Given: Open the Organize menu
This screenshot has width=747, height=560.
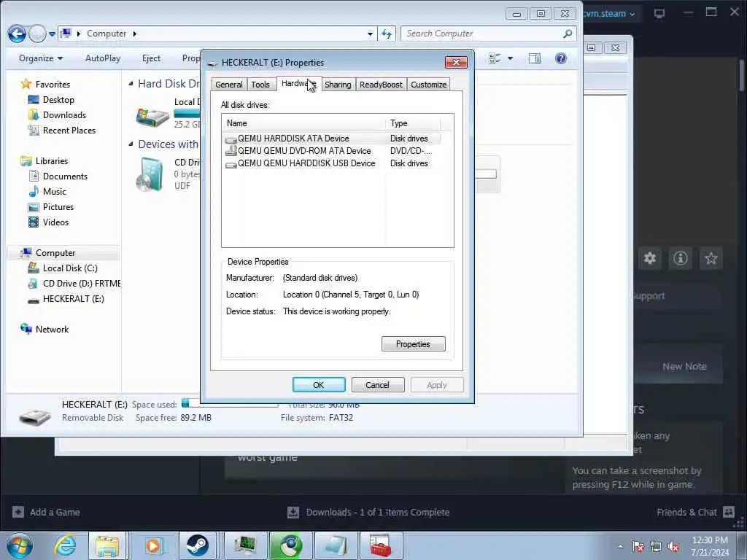Looking at the screenshot, I should 41,58.
